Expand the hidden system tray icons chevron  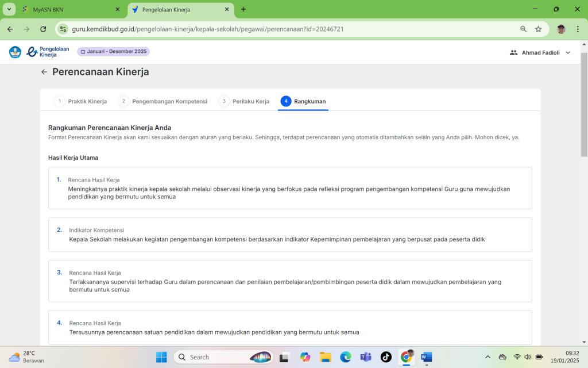point(488,357)
